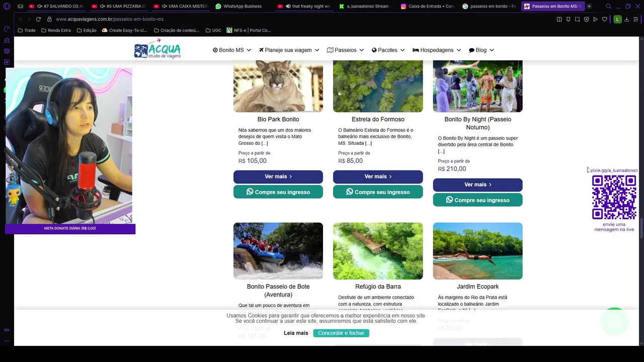Open the easy setup sliders icon
The image size is (644, 362).
click(635, 19)
